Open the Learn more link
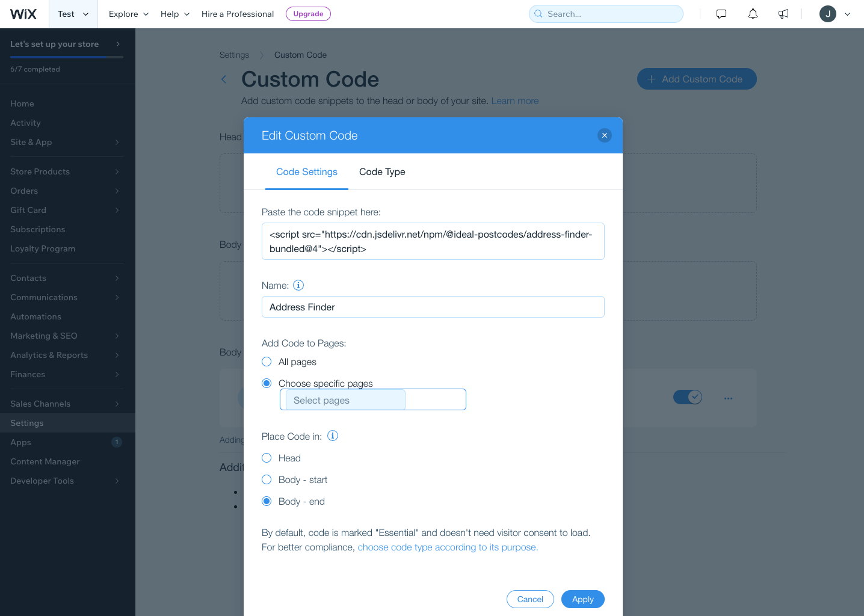Image resolution: width=864 pixels, height=616 pixels. tap(514, 100)
